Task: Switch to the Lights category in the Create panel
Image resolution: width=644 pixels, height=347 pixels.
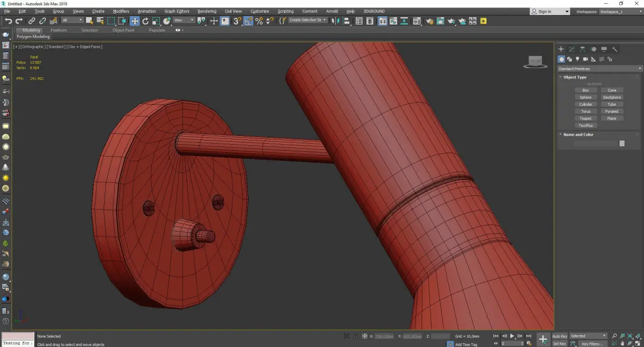Action: click(577, 59)
